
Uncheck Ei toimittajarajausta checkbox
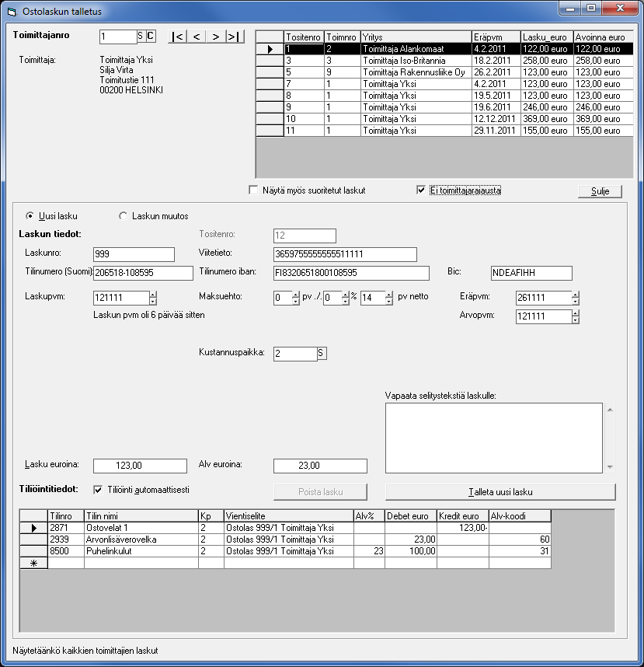pyautogui.click(x=421, y=190)
